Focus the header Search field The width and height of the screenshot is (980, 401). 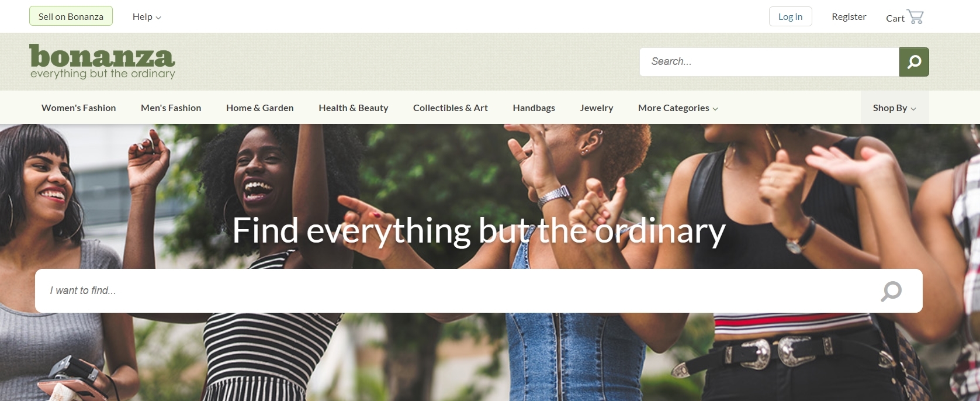[x=770, y=62]
